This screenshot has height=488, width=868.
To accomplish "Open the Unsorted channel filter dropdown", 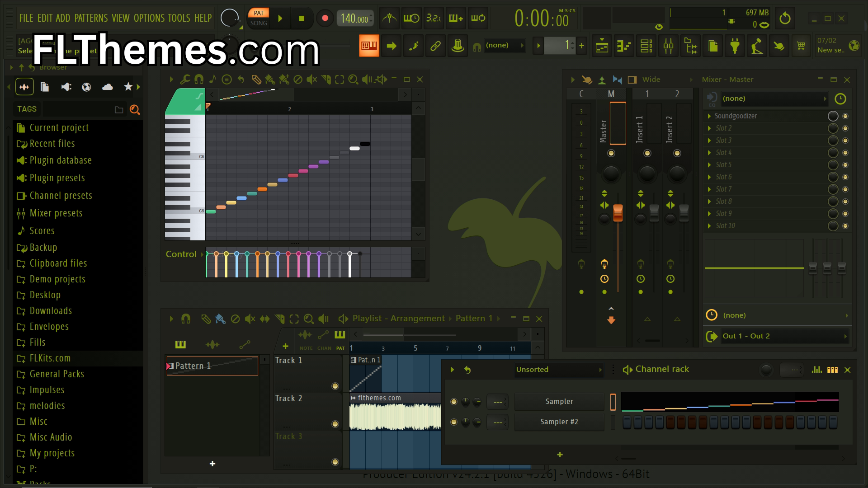I will [559, 370].
